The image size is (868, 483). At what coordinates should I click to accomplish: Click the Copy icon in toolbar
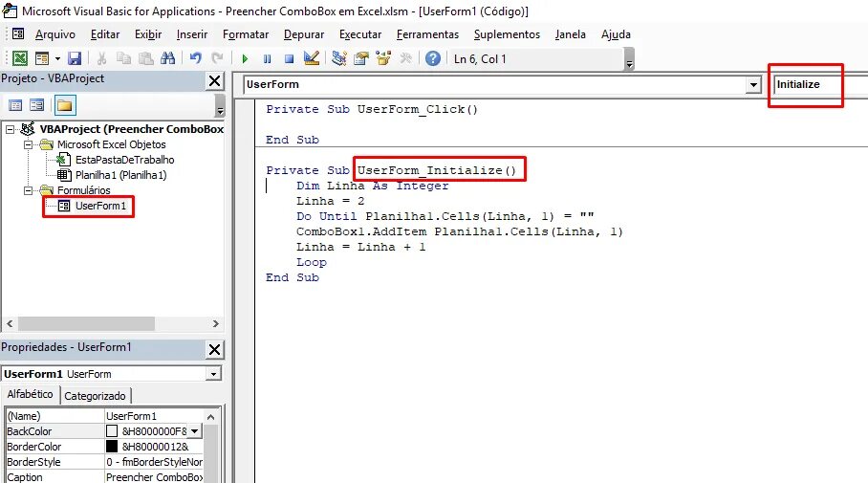(123, 58)
